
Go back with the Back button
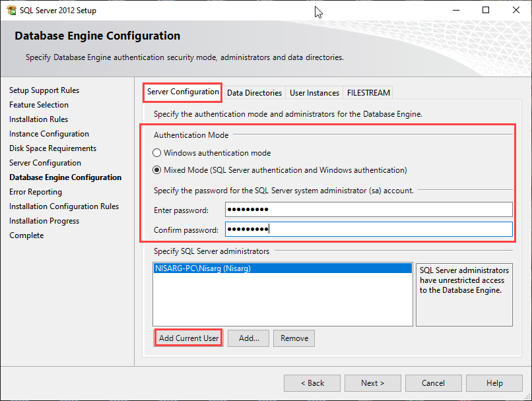coord(312,383)
